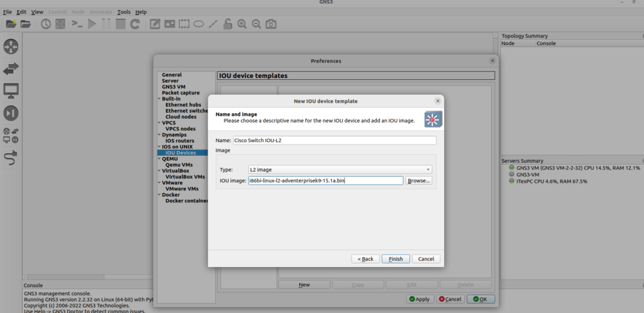Open the Tools menu
644x313 pixels.
click(x=124, y=12)
